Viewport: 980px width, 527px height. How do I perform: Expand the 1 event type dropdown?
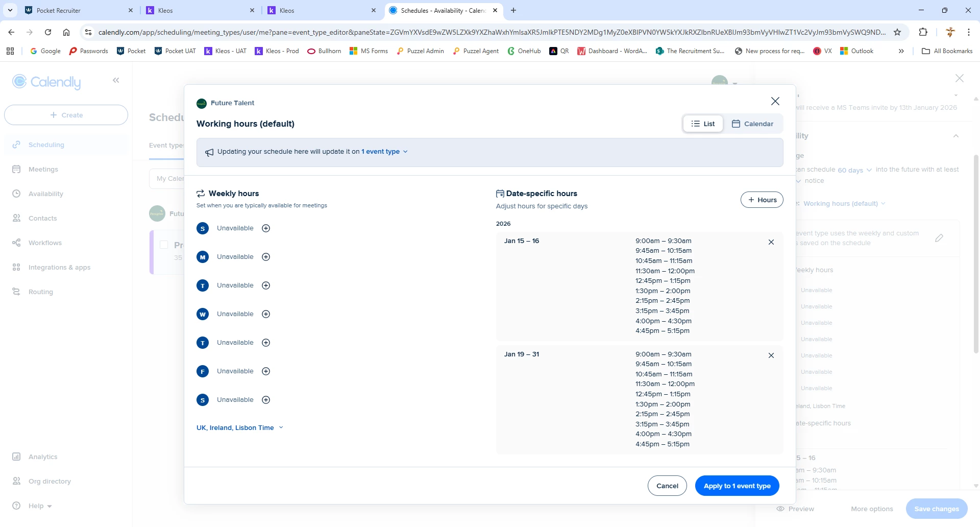(385, 152)
